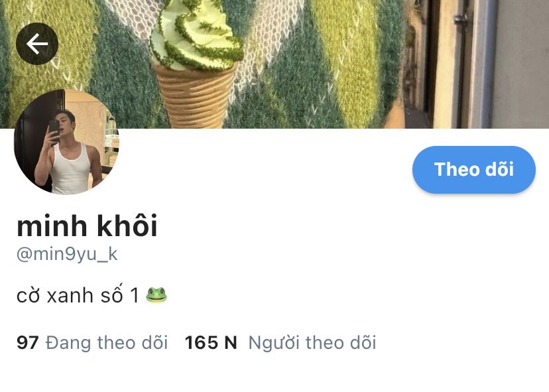
Task: Click the number 1 in the bio
Action: click(135, 295)
